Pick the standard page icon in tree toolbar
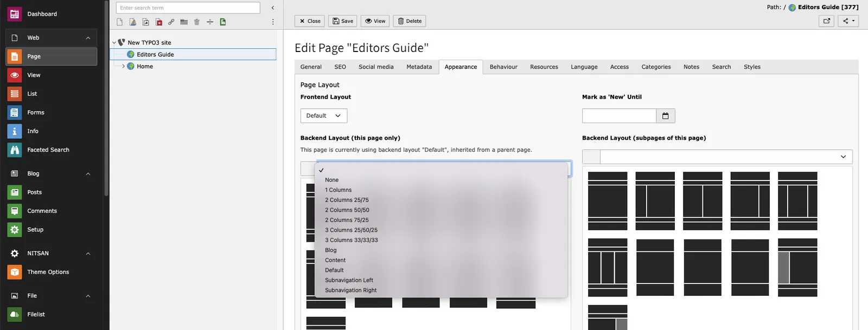The width and height of the screenshot is (868, 330). pyautogui.click(x=119, y=22)
